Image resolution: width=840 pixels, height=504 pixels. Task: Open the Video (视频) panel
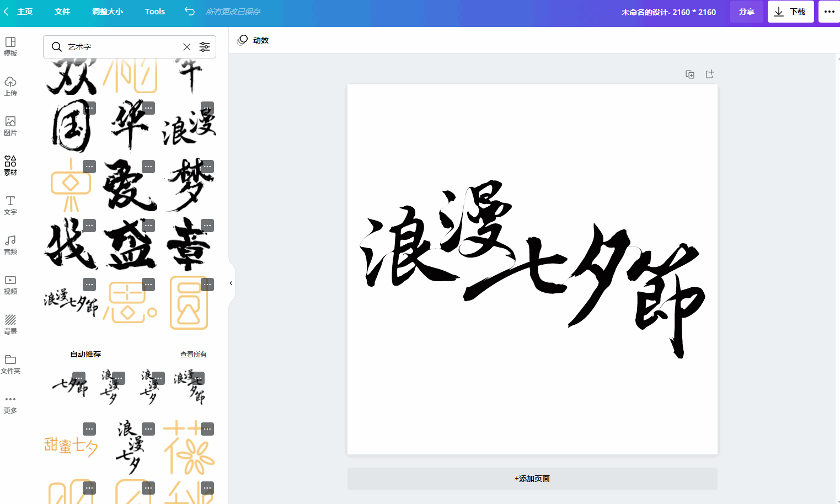pos(10,285)
